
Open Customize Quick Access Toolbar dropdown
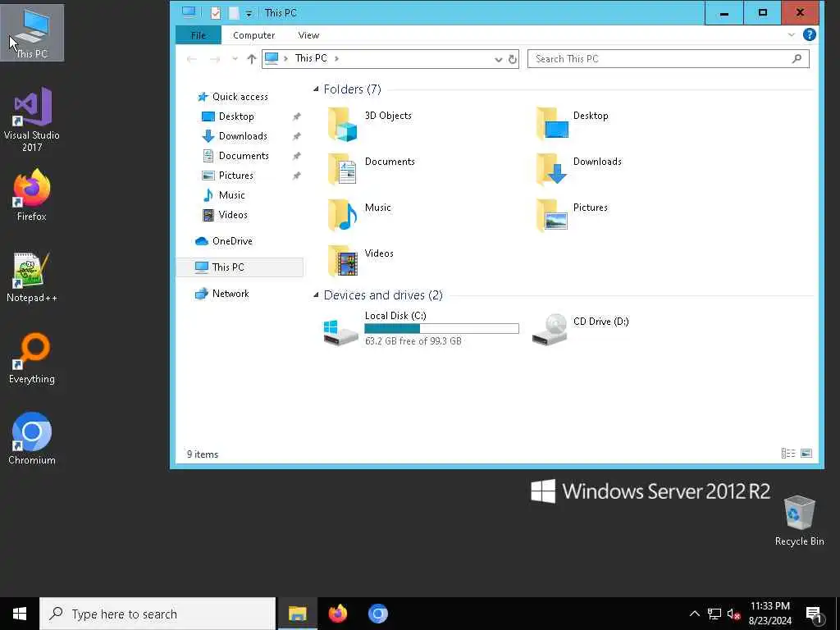click(x=249, y=13)
